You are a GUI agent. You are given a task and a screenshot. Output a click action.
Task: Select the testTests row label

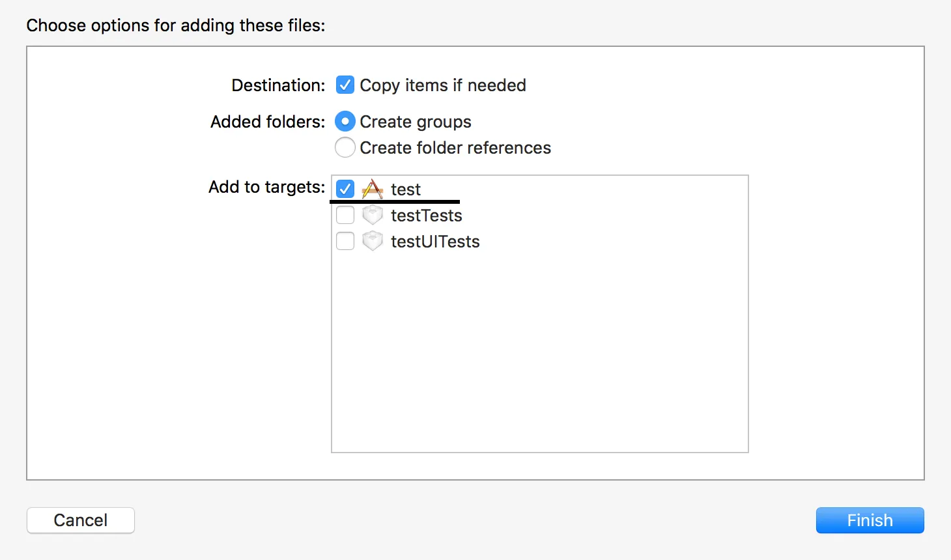pyautogui.click(x=426, y=216)
